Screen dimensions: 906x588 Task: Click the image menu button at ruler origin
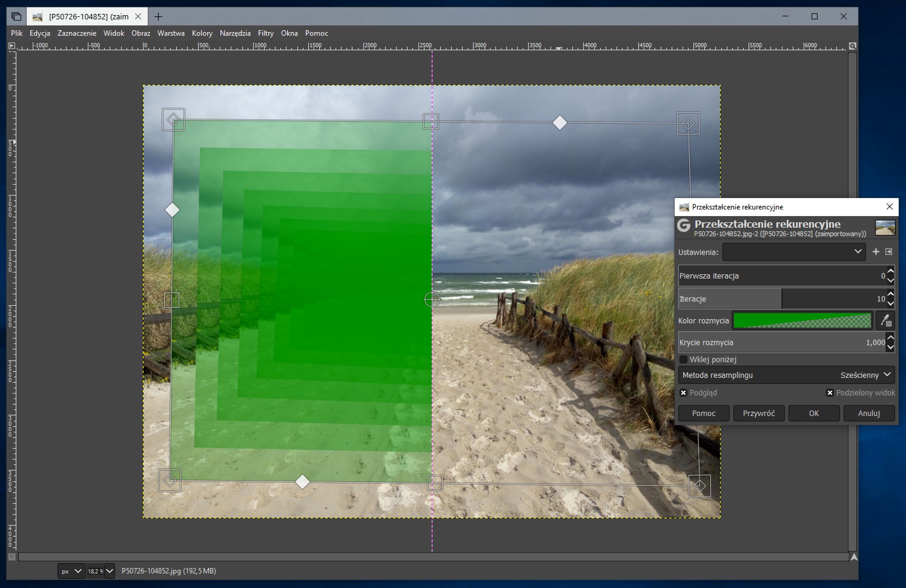12,46
